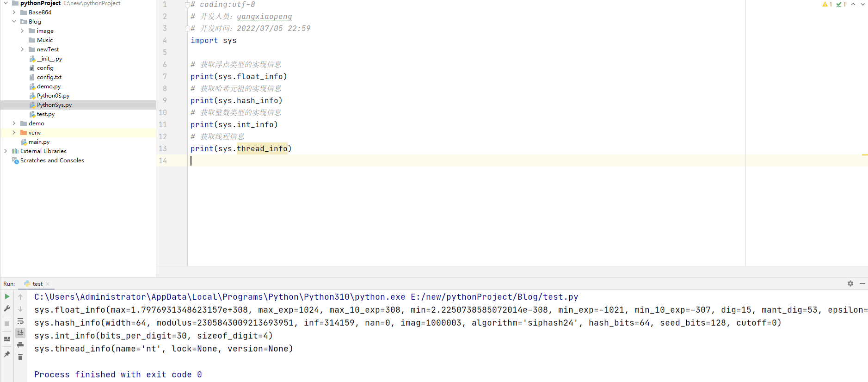
Task: Select the config file without extension
Action: tap(45, 68)
